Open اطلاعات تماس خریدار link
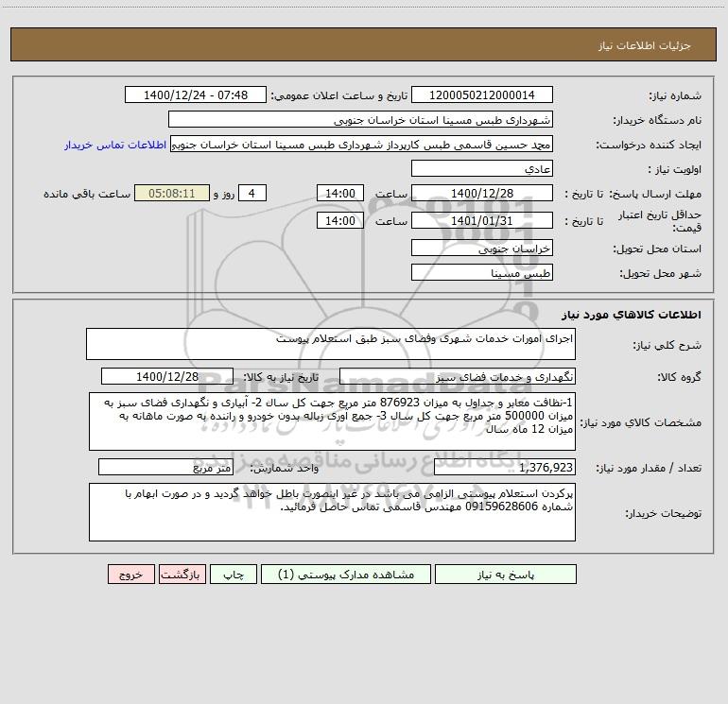The height and width of the screenshot is (704, 728). (115, 145)
